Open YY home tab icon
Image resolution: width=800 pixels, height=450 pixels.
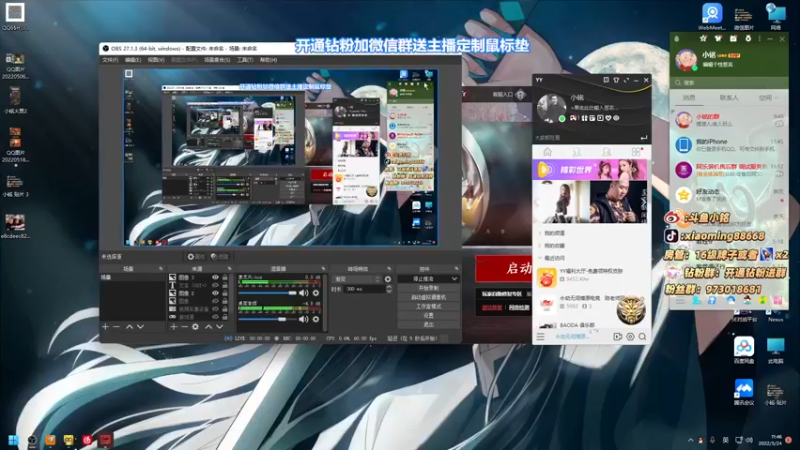547,152
